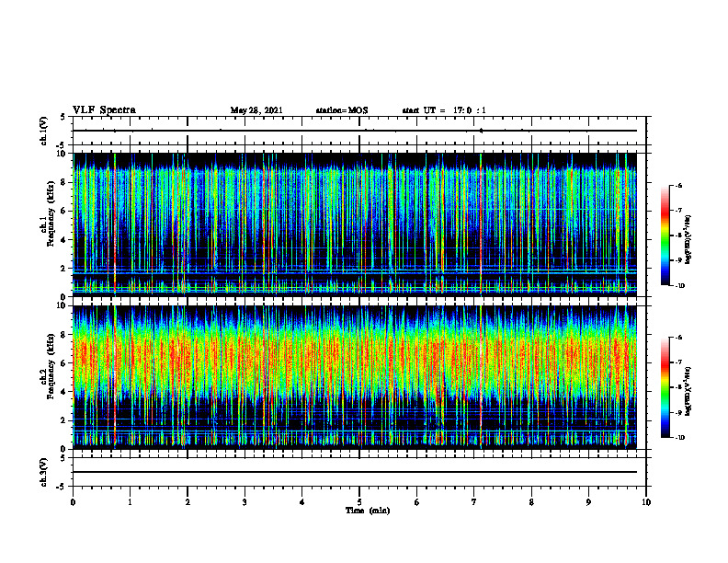This screenshot has height=563, width=728.
Task: Click time axis tick label "9"
Action: (588, 502)
